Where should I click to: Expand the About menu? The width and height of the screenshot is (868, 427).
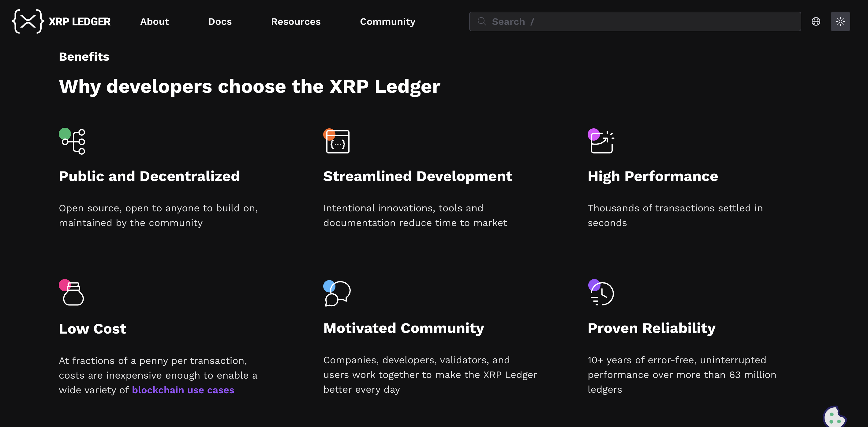(x=154, y=21)
